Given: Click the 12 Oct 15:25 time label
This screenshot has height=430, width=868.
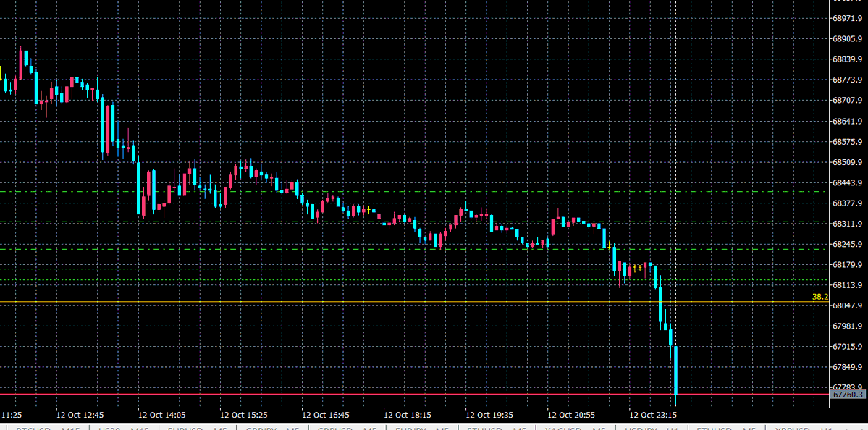Looking at the screenshot, I should click(243, 415).
